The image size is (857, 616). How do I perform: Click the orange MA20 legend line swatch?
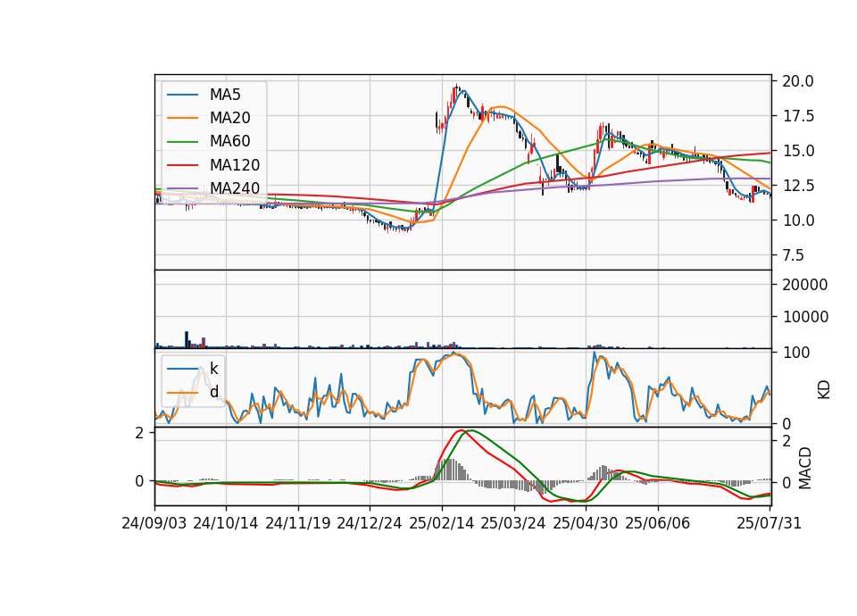pos(182,118)
